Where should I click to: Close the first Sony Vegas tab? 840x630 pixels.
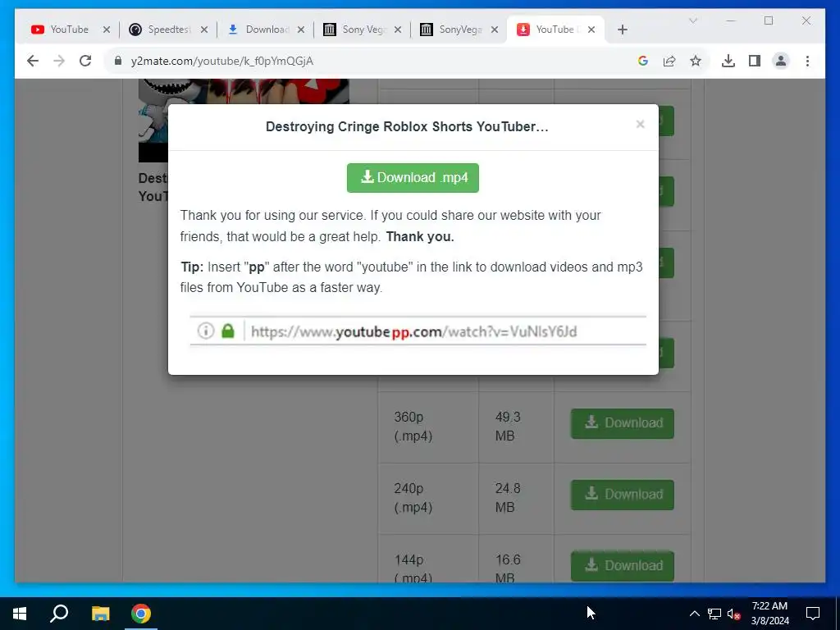pyautogui.click(x=398, y=30)
